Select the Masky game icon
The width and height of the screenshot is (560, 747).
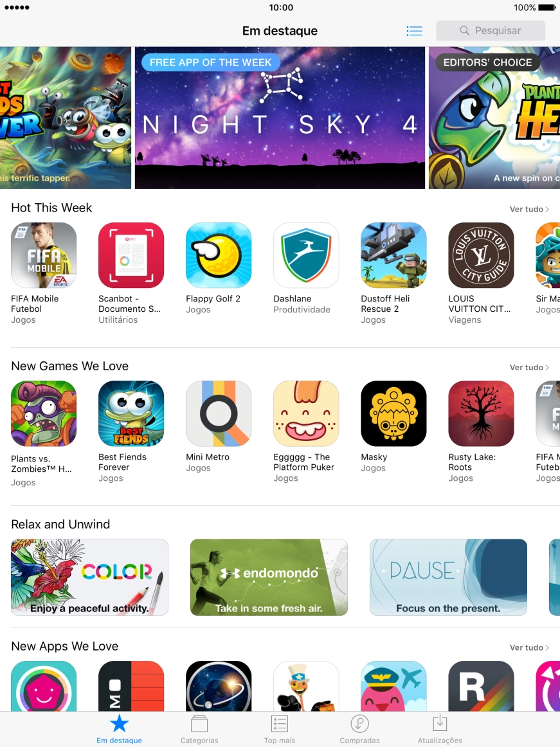(393, 413)
